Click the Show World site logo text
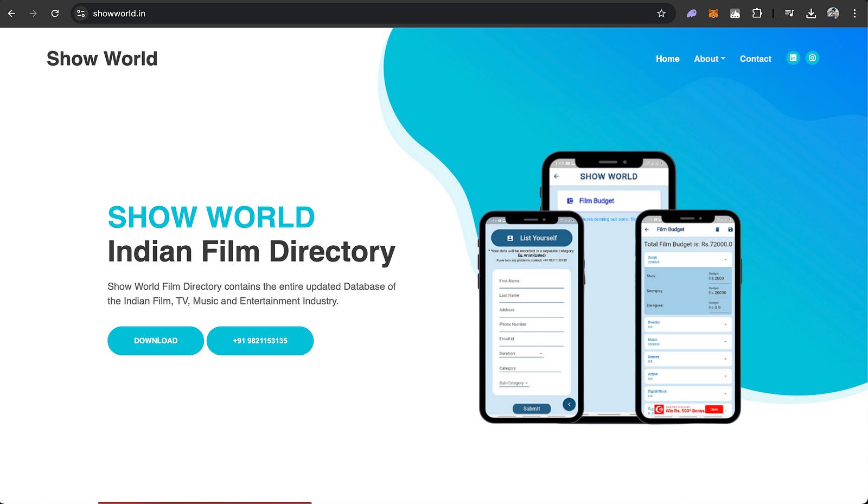This screenshot has height=504, width=868. coord(102,59)
